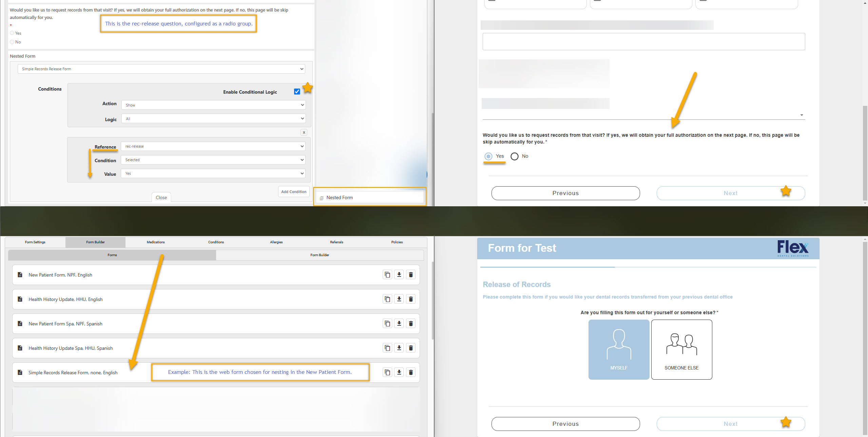The image size is (868, 437).
Task: Remove the condition with the x button
Action: pos(304,133)
